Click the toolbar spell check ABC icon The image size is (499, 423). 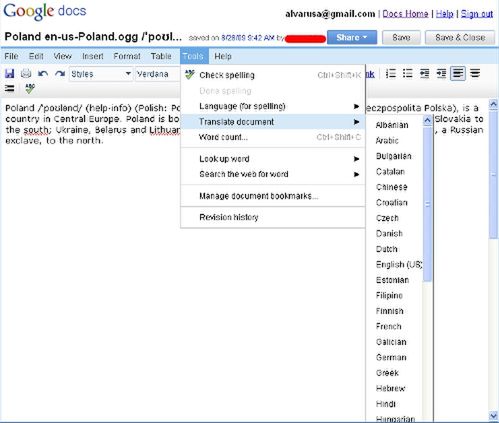[x=30, y=88]
